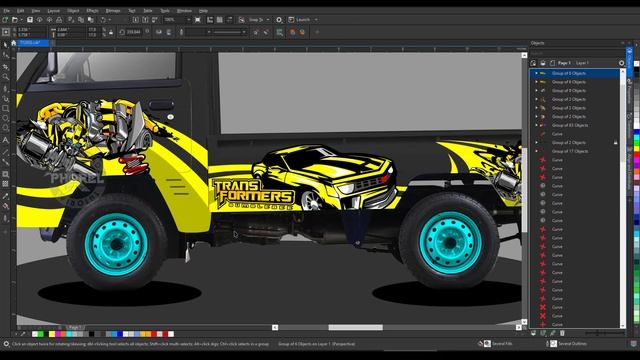This screenshot has width=640, height=360.
Task: Click the Delete trash icon in the Objects docker
Action: point(562,333)
